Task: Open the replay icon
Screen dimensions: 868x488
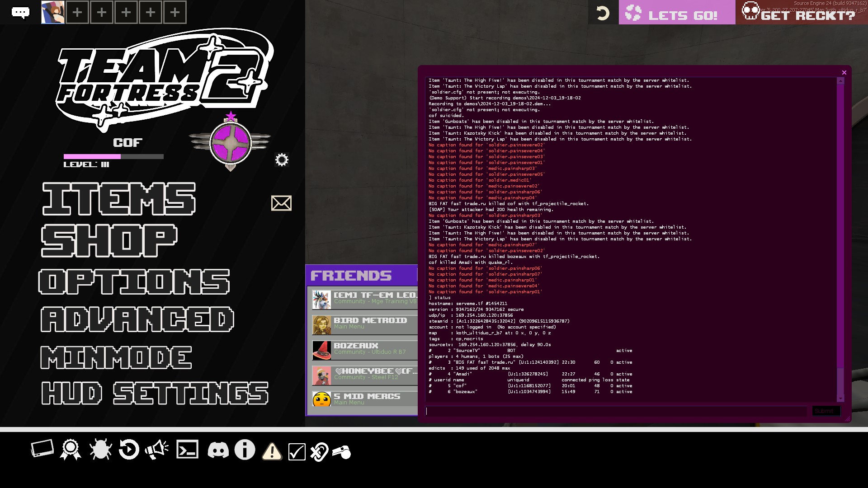Action: tap(129, 450)
